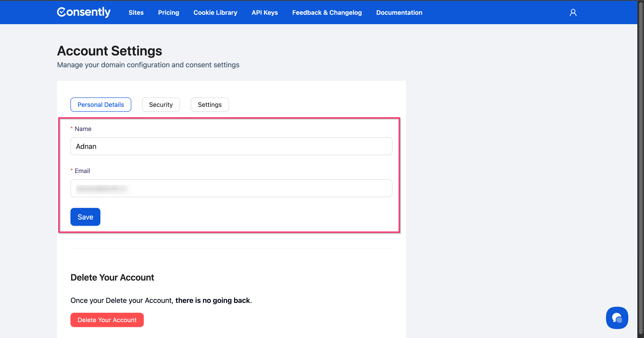Click the Name input field
644x338 pixels.
pyautogui.click(x=231, y=146)
